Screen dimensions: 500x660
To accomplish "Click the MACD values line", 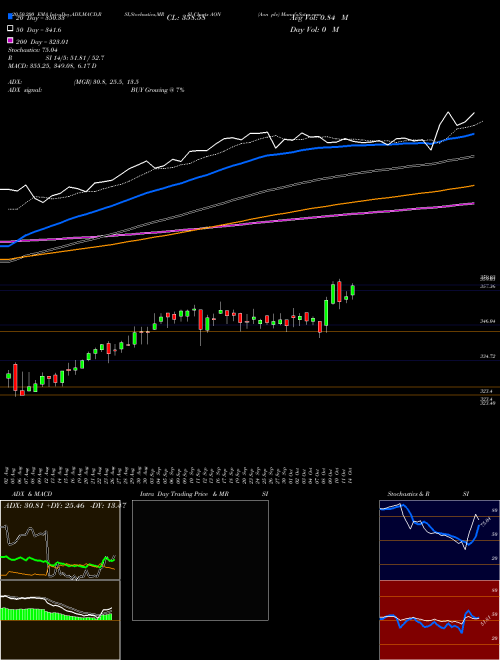I will (52, 66).
